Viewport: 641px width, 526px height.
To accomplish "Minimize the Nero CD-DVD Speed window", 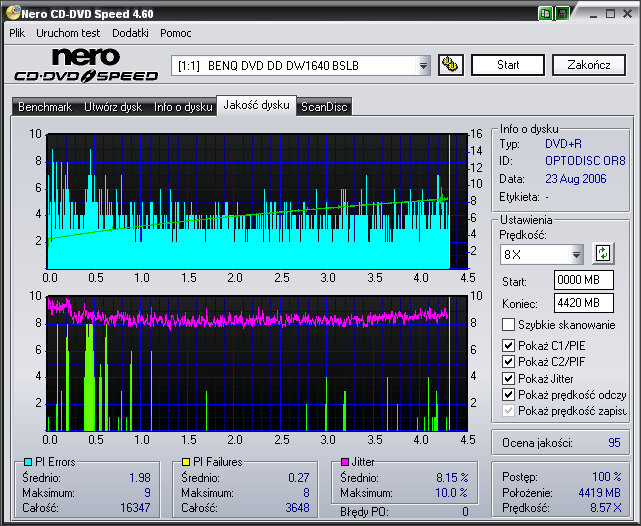I will [594, 14].
